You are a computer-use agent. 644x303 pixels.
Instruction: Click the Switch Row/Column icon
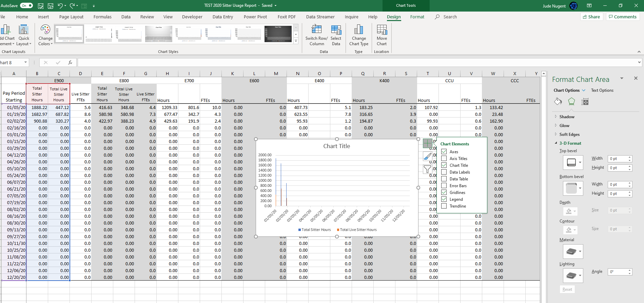316,30
